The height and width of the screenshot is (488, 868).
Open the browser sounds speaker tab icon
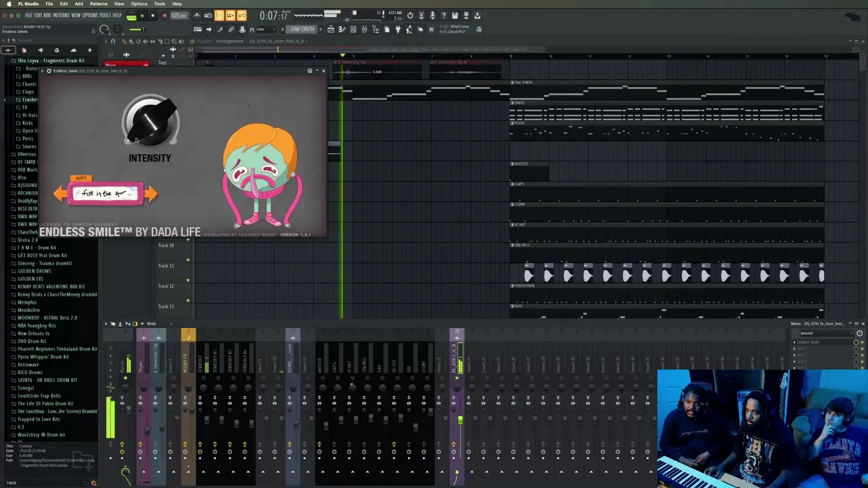41,50
